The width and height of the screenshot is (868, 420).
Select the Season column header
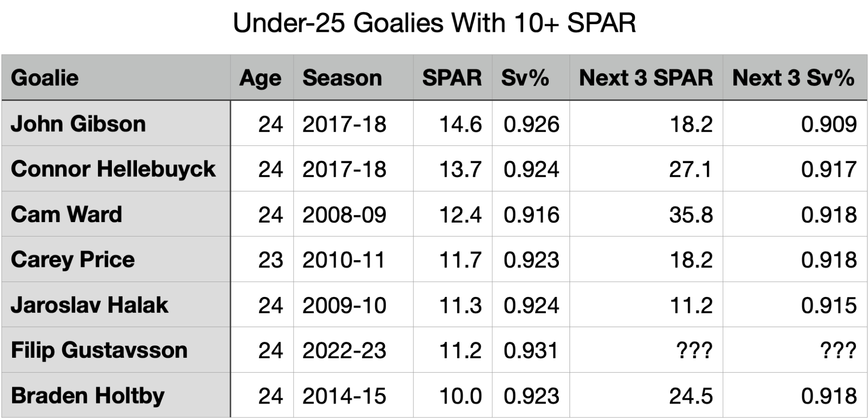click(342, 78)
